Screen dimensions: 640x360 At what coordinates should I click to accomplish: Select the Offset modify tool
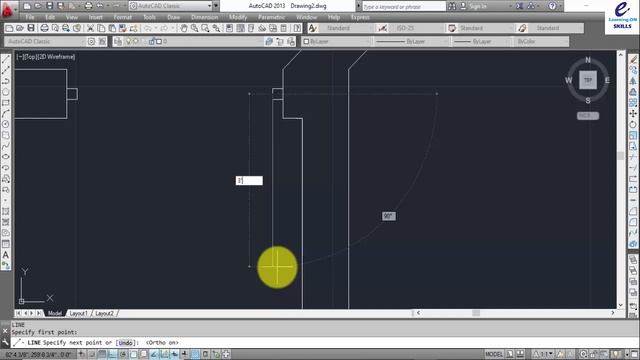coord(633,92)
